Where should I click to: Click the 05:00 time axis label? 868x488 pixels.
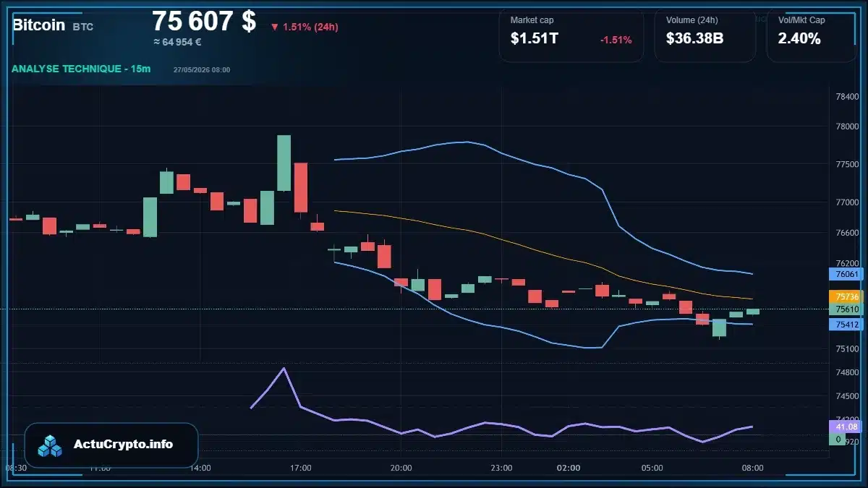652,468
